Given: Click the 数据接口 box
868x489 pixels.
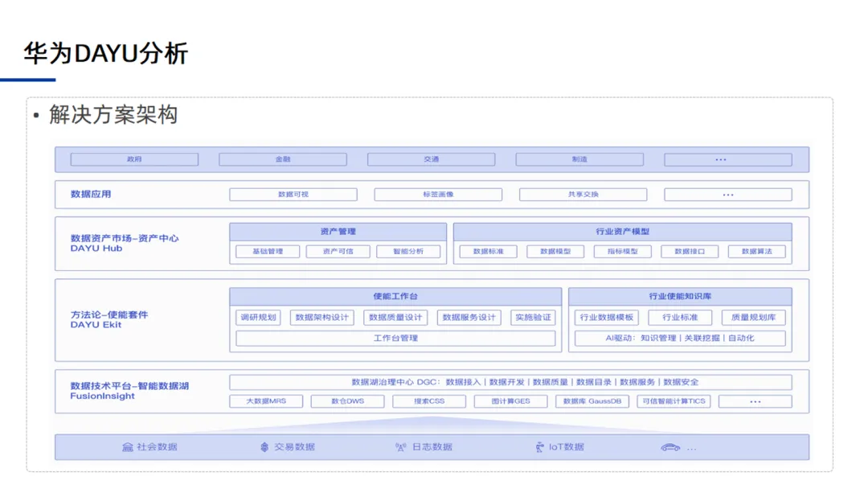Looking at the screenshot, I should [690, 252].
